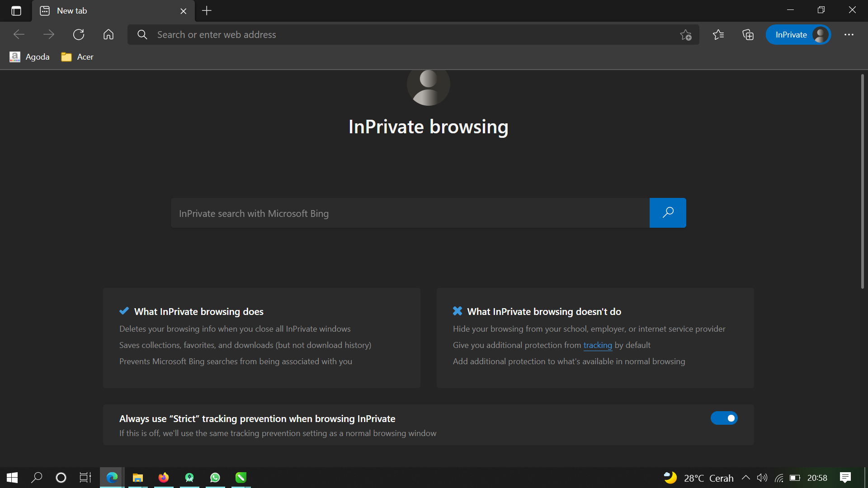This screenshot has width=868, height=488.
Task: Open the vertical tabs panel icon
Action: tap(16, 11)
